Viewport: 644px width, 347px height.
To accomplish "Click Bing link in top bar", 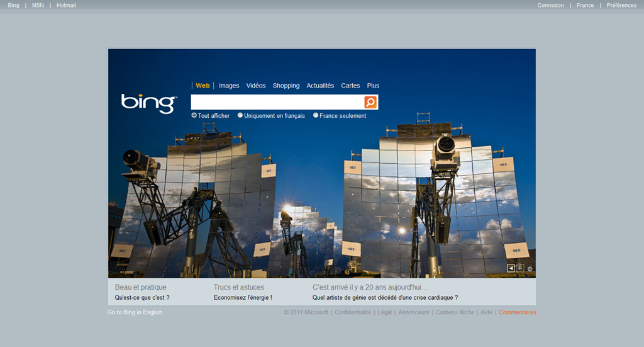I will pos(14,5).
